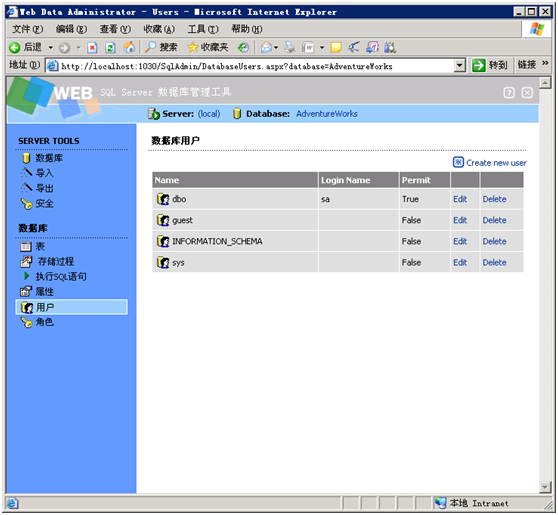
Task: Expand the address bar dropdown arrow
Action: coord(460,65)
